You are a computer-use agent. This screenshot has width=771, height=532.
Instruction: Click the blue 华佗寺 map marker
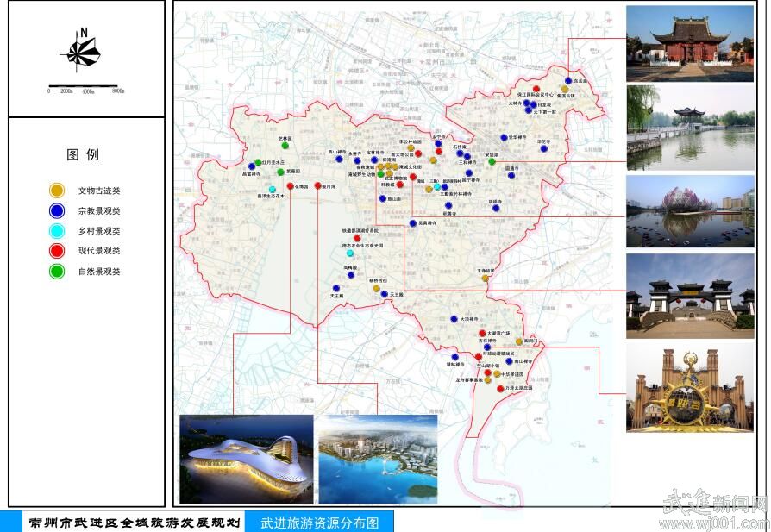pos(543,148)
